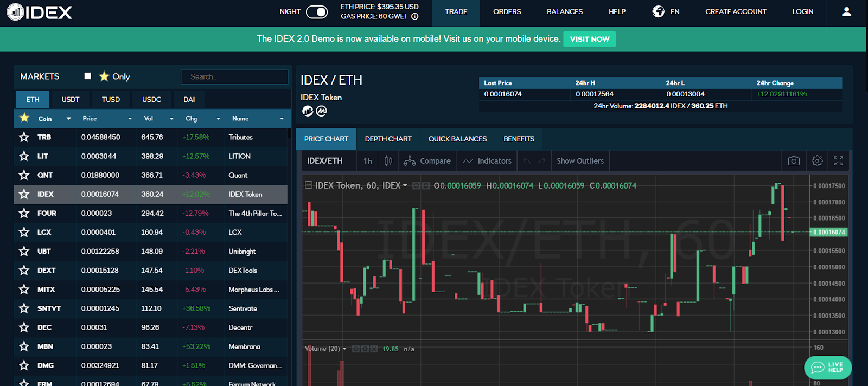Select the USDT market tab
This screenshot has width=868, height=386.
71,100
